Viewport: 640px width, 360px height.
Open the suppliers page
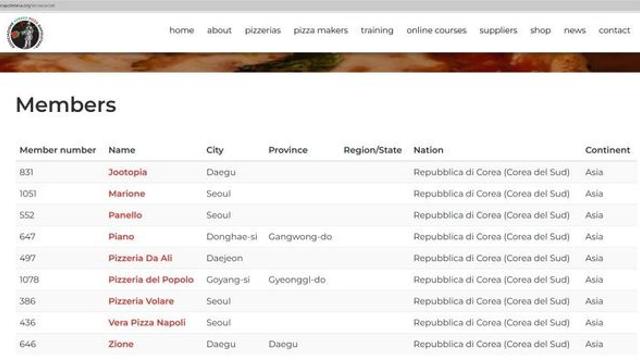click(498, 30)
